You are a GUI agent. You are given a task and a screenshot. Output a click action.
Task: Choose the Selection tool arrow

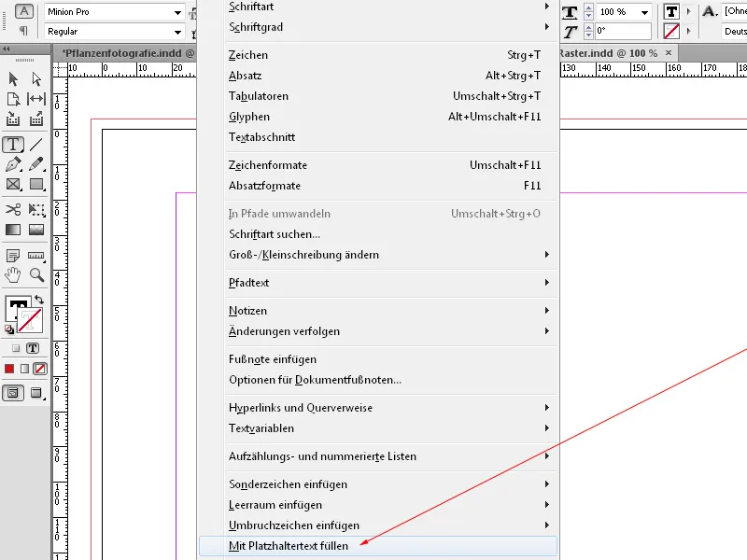click(13, 79)
